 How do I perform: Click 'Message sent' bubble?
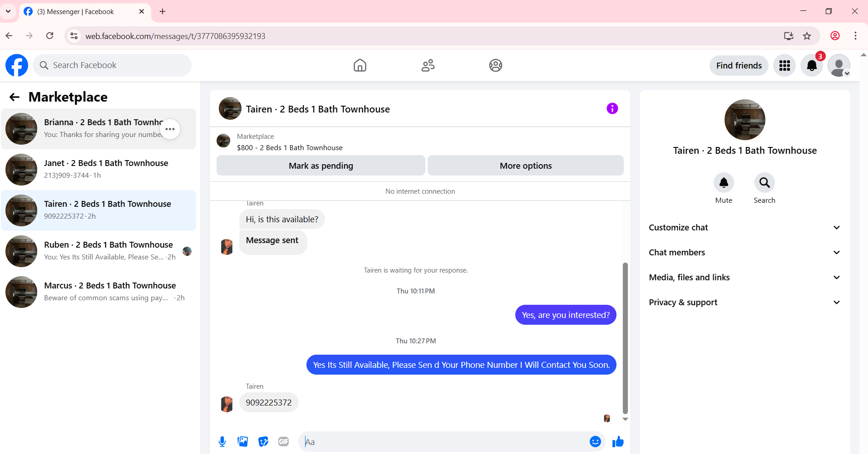[x=273, y=242]
